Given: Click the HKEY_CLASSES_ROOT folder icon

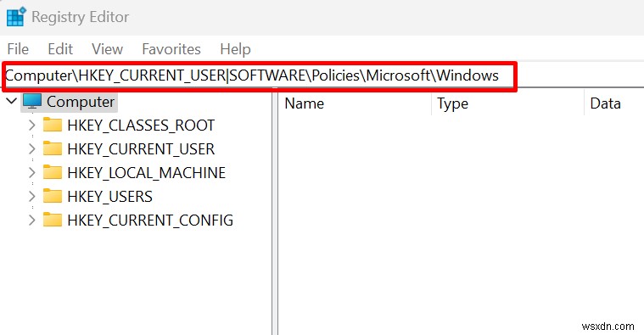Looking at the screenshot, I should click(x=52, y=125).
